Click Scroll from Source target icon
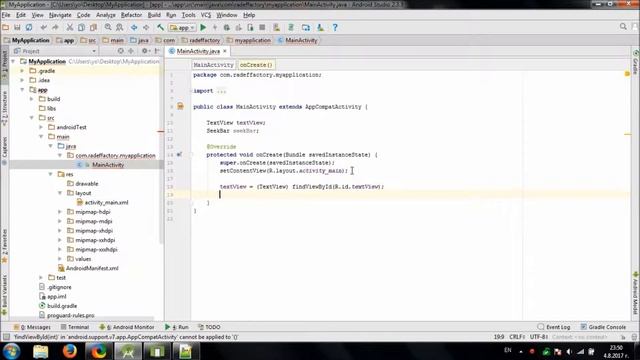Viewport: 640px width, 360px height. tap(120, 51)
